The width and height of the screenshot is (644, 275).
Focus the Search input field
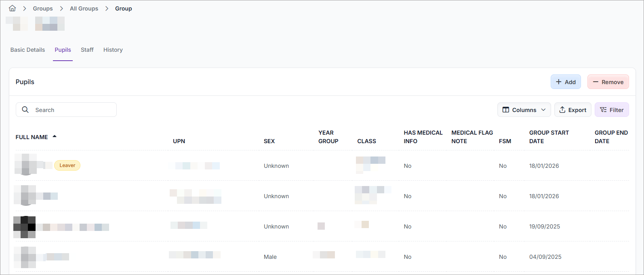coord(73,110)
